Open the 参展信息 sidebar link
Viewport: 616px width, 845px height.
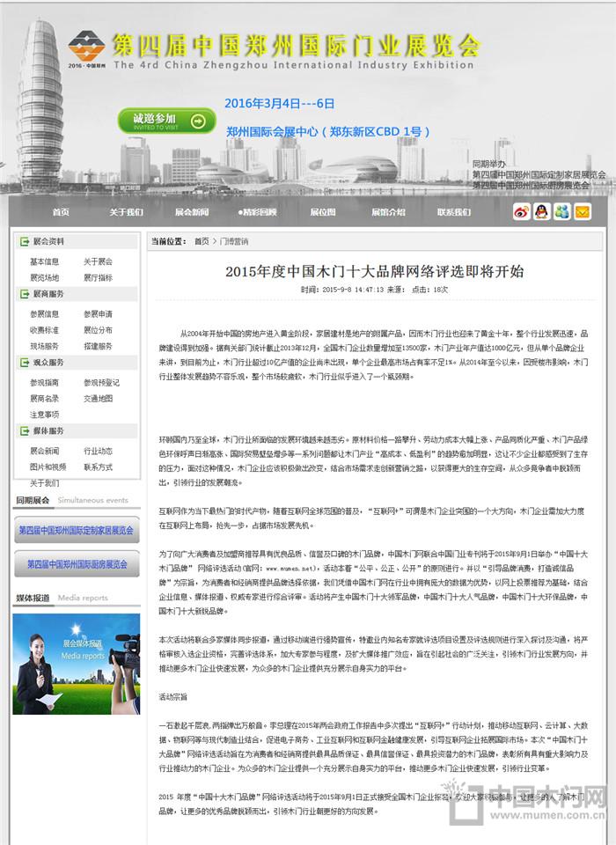pyautogui.click(x=45, y=313)
